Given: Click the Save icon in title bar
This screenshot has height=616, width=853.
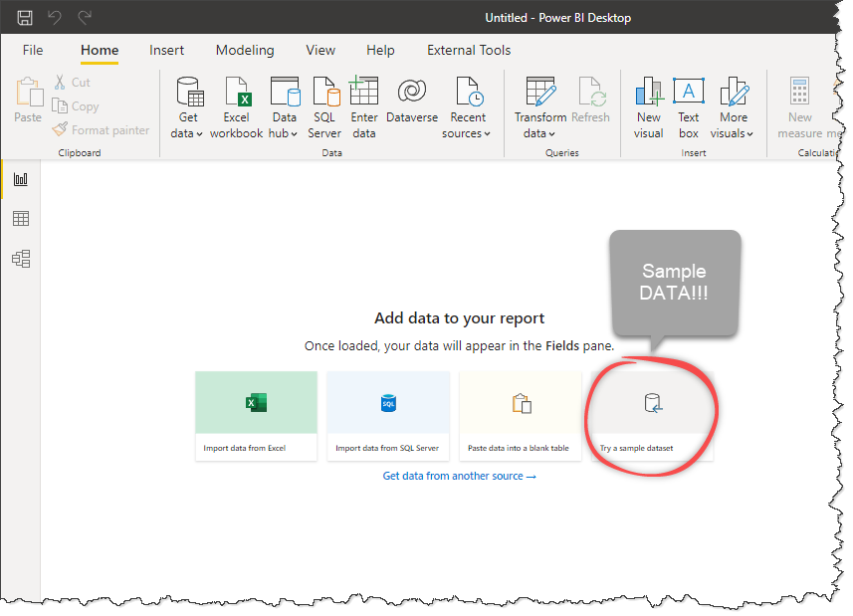Looking at the screenshot, I should 25,18.
